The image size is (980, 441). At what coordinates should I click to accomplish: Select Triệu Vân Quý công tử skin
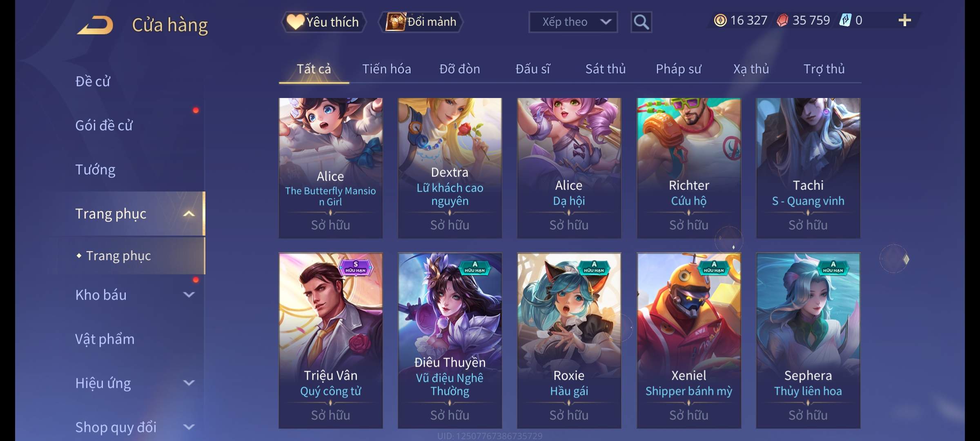click(330, 341)
